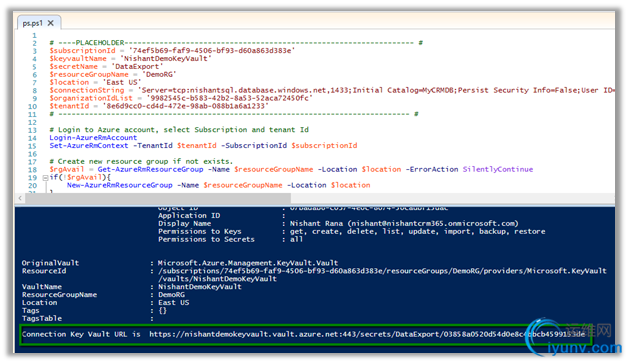Click VaultName NishantDemoKeyVault output value

(x=199, y=287)
